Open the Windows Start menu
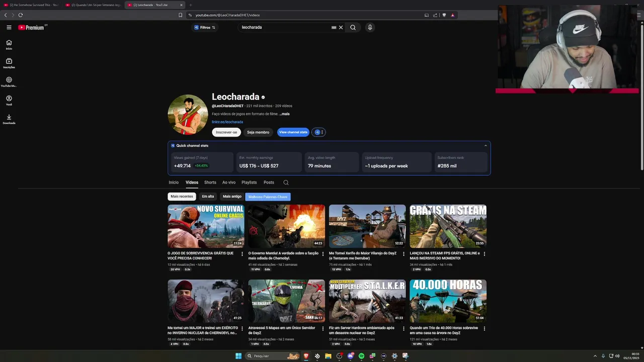This screenshot has height=362, width=644. click(x=238, y=356)
